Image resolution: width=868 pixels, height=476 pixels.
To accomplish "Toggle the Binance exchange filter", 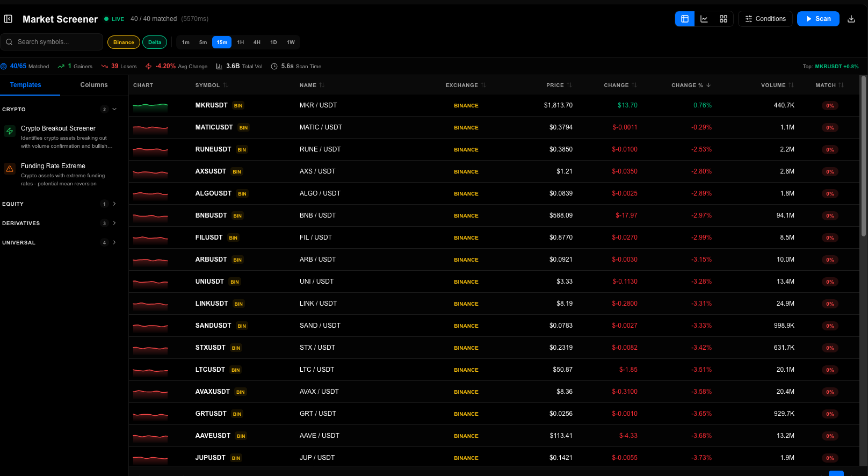I will (x=124, y=42).
